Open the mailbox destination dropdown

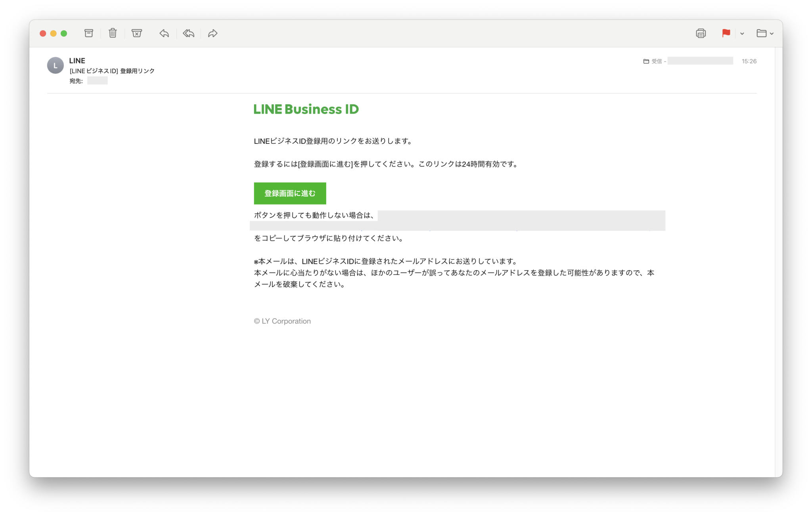[x=772, y=33]
